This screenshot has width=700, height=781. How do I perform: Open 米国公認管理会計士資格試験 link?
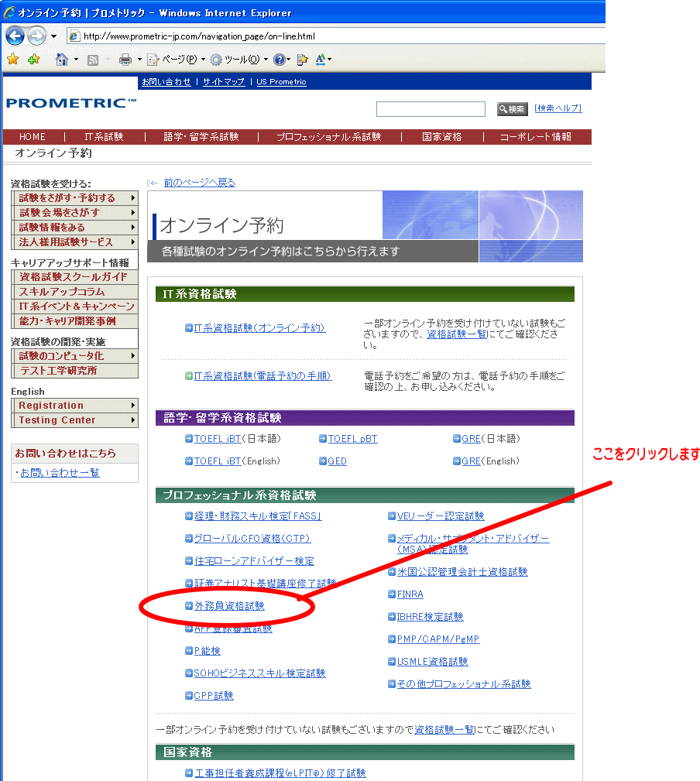(x=462, y=572)
